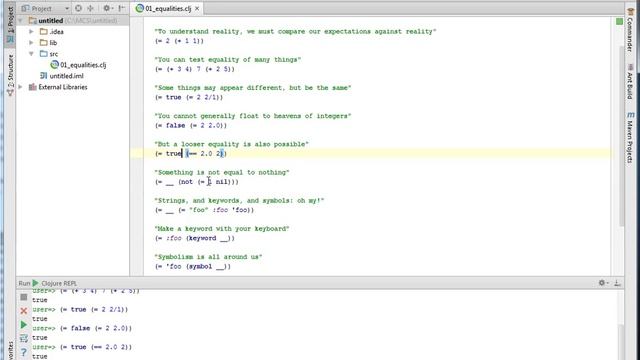
Task: Switch to the 01_equalities.clj editor tab
Action: (168, 8)
